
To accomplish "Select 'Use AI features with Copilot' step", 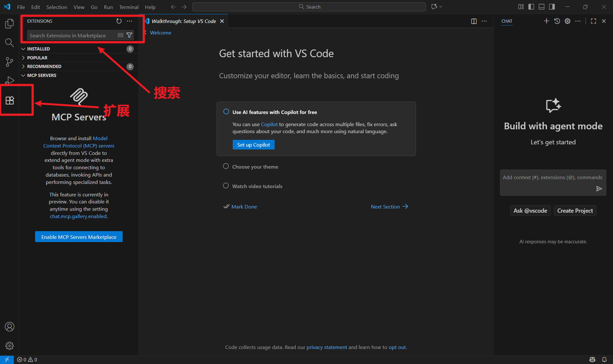I will pos(275,112).
